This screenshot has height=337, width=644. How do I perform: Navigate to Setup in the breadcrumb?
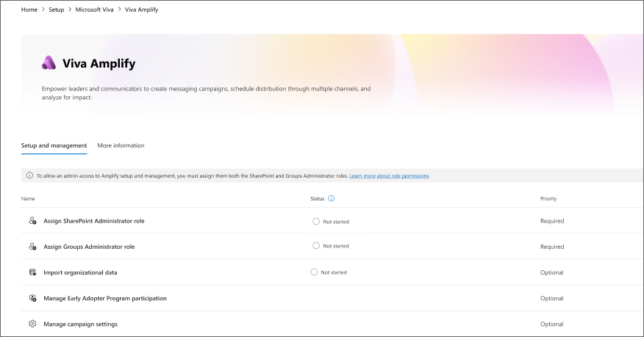[x=57, y=10]
